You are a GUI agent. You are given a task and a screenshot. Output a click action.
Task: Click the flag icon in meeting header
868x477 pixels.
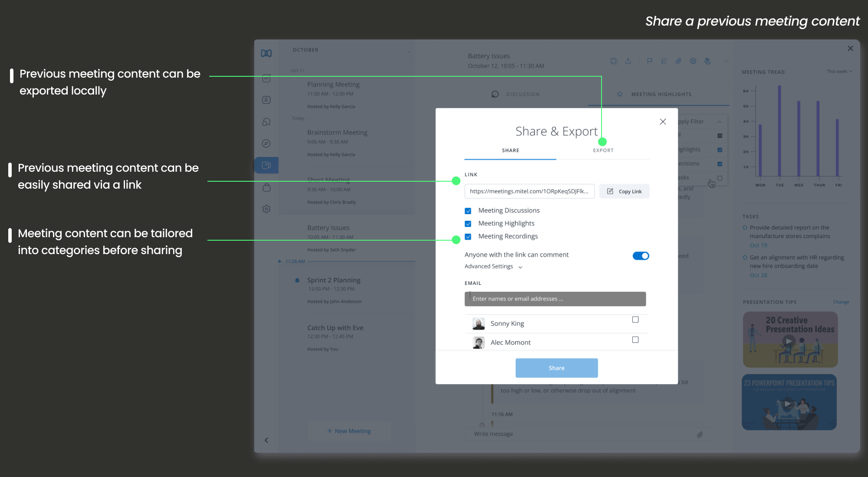tap(650, 61)
